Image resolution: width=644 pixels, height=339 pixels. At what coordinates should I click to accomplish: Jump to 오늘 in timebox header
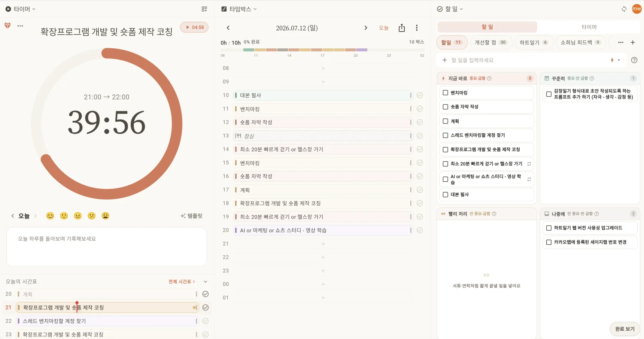(x=384, y=28)
